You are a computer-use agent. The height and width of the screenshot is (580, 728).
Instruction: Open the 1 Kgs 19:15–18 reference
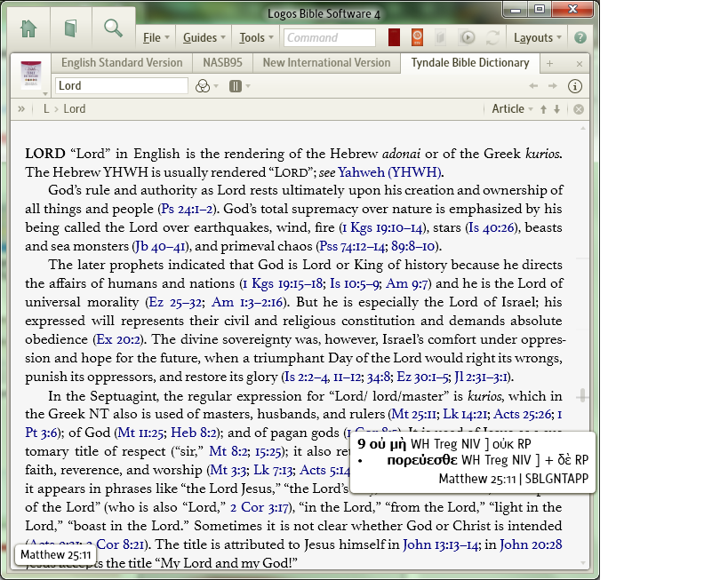click(283, 283)
